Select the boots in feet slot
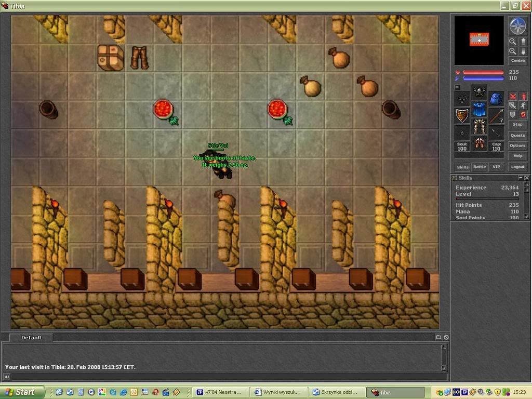 [x=479, y=143]
